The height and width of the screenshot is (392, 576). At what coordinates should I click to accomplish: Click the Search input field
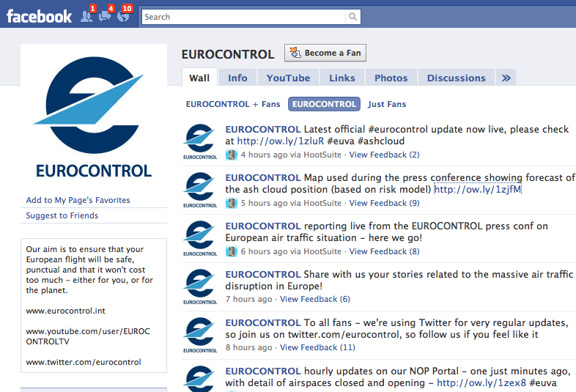(x=243, y=17)
